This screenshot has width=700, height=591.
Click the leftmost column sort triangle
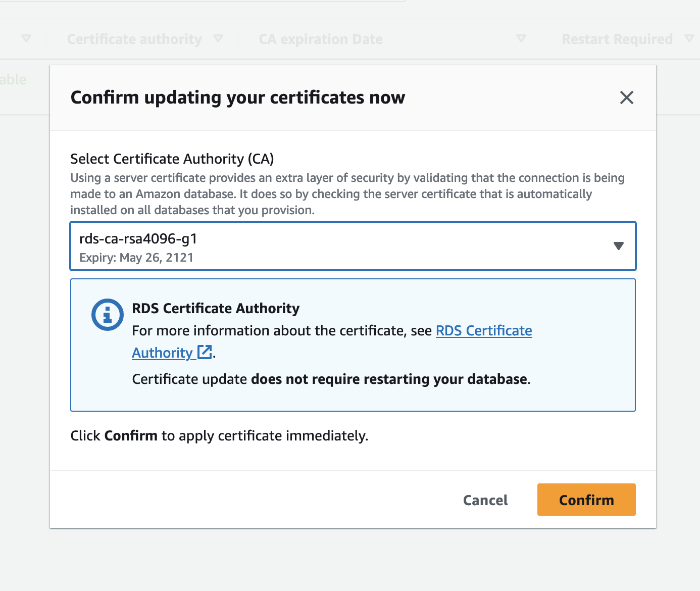click(26, 38)
